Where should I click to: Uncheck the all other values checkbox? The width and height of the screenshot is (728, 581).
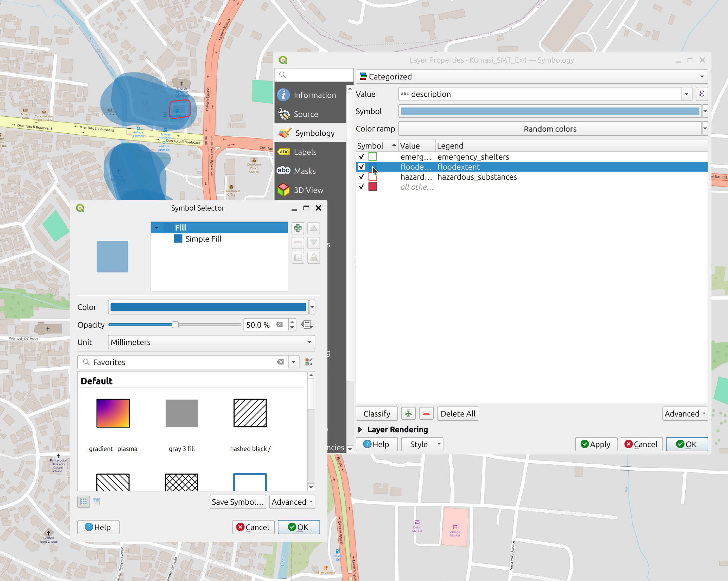tap(362, 187)
